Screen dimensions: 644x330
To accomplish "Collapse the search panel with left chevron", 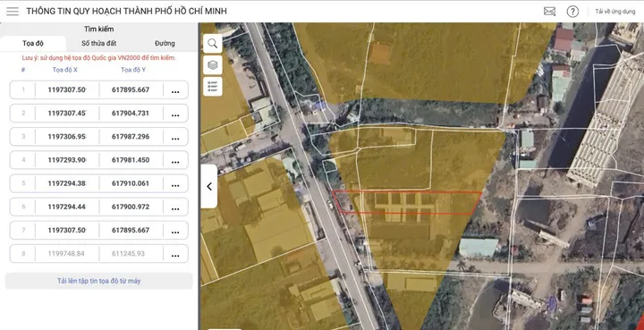I will 209,186.
